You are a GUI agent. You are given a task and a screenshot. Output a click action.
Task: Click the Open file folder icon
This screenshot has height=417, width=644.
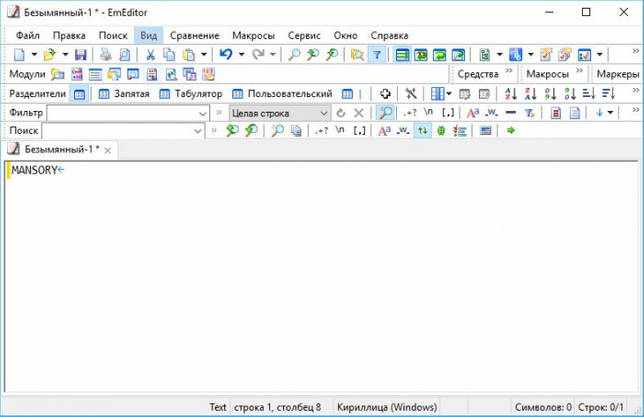click(50, 55)
